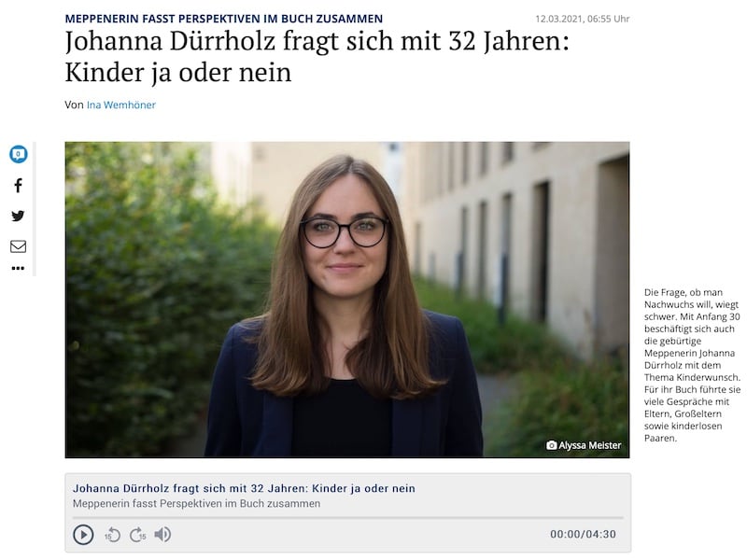
Task: Click the image caption about Kinderwunsch
Action: pyautogui.click(x=692, y=365)
